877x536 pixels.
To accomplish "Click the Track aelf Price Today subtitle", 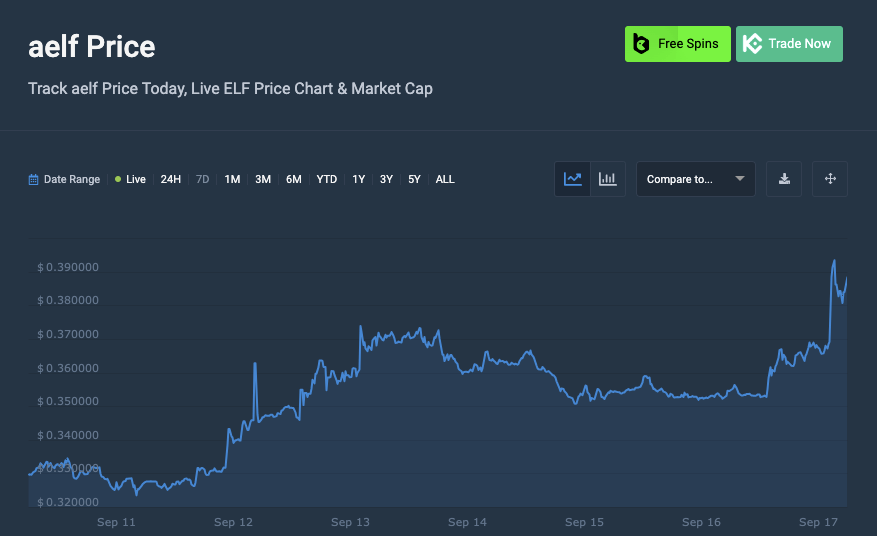I will pos(230,89).
